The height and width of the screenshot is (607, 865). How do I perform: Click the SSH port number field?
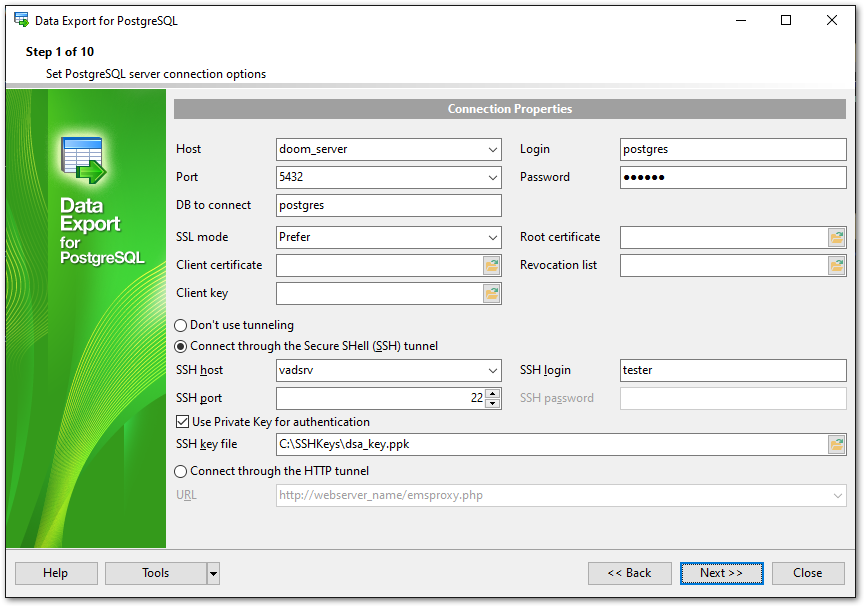381,398
